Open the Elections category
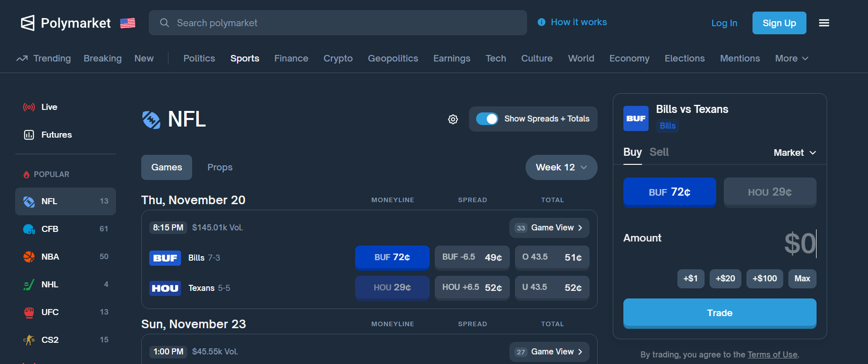 coord(684,58)
